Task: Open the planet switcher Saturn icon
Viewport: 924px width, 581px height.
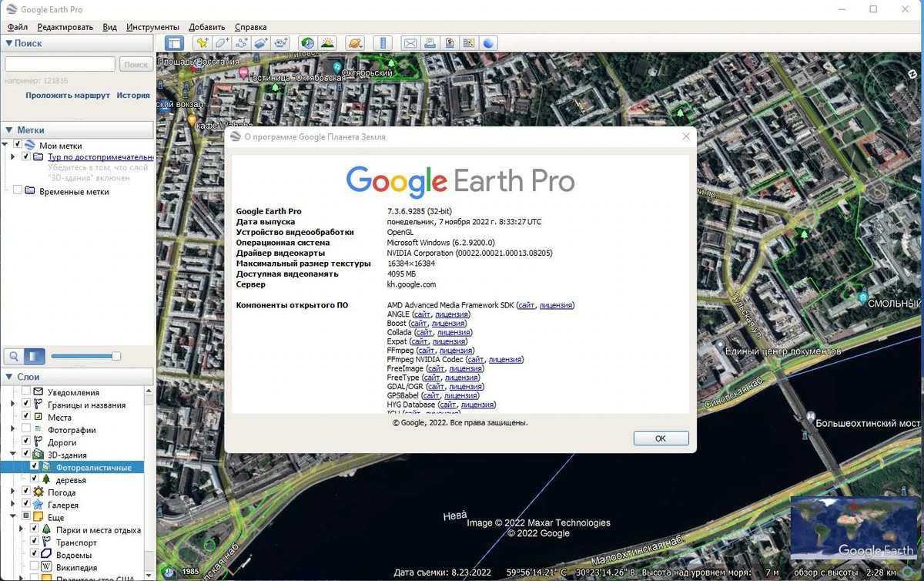Action: [354, 43]
